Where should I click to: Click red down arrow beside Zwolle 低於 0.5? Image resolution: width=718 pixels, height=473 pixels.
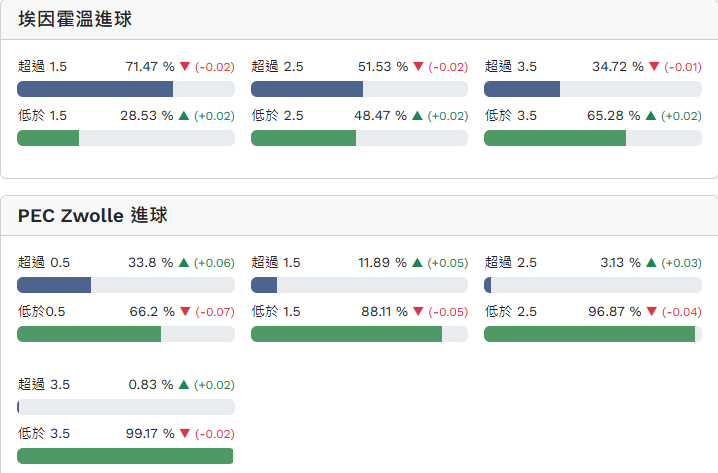coord(184,312)
